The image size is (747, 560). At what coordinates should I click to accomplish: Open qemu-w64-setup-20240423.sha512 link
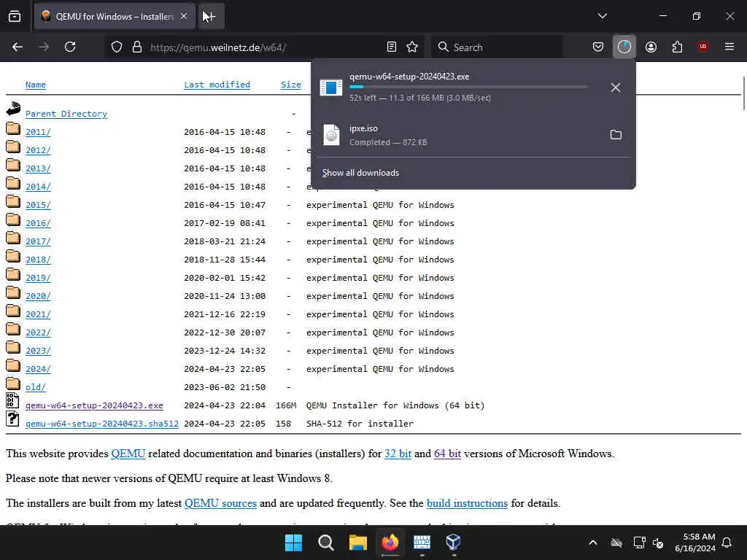(102, 424)
